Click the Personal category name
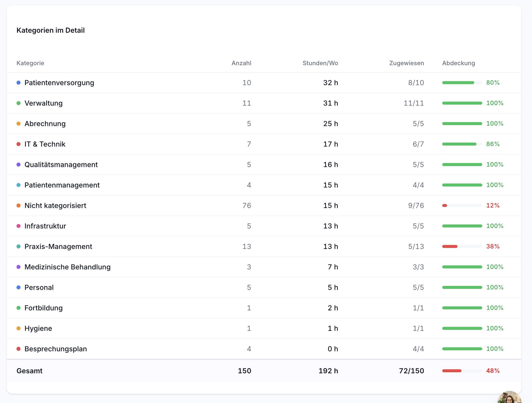532x403 pixels. click(x=39, y=287)
